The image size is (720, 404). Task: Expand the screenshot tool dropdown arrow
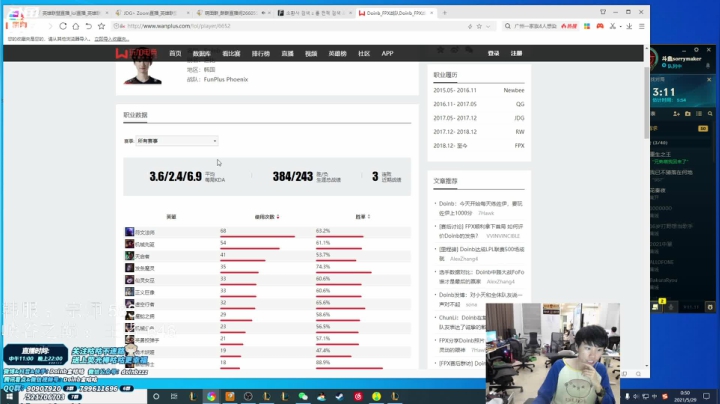[620, 27]
